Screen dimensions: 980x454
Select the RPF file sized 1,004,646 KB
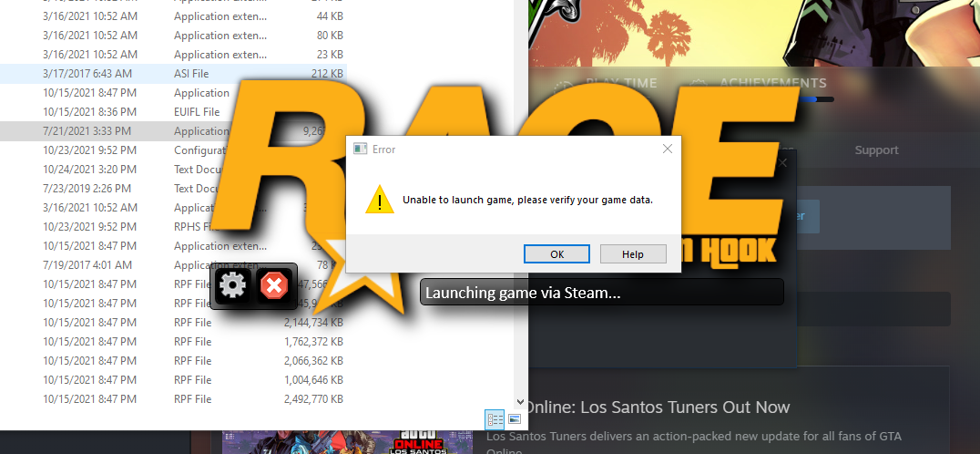click(173, 380)
